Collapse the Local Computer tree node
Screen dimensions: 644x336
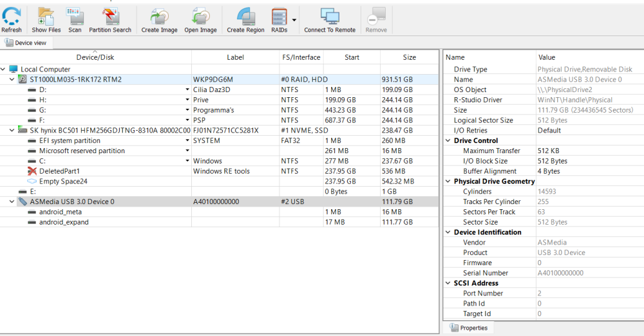[4, 70]
